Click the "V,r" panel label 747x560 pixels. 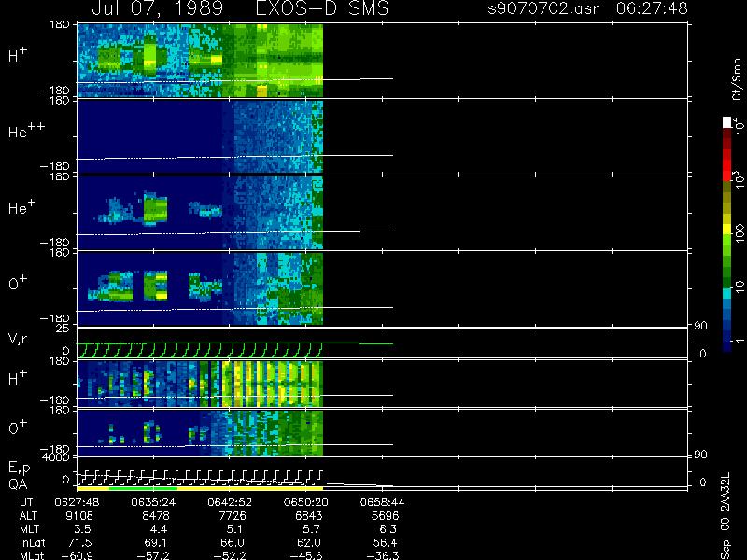(x=18, y=339)
